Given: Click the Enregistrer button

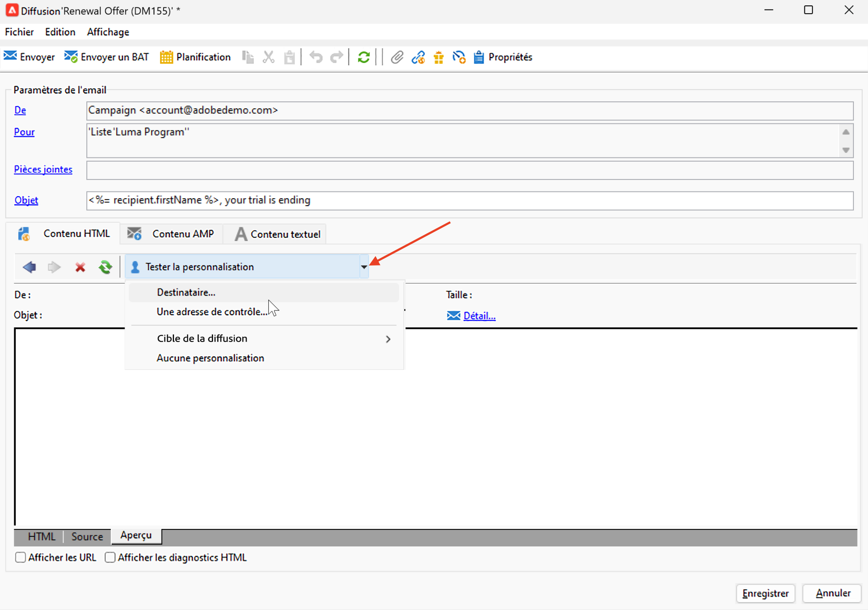Looking at the screenshot, I should click(765, 593).
